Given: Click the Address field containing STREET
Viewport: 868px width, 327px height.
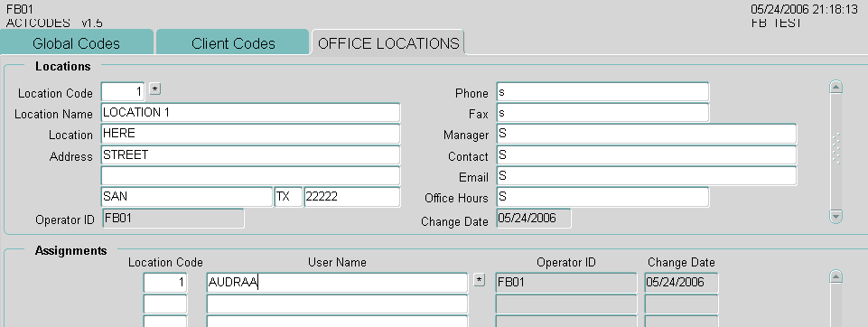Looking at the screenshot, I should click(x=250, y=155).
